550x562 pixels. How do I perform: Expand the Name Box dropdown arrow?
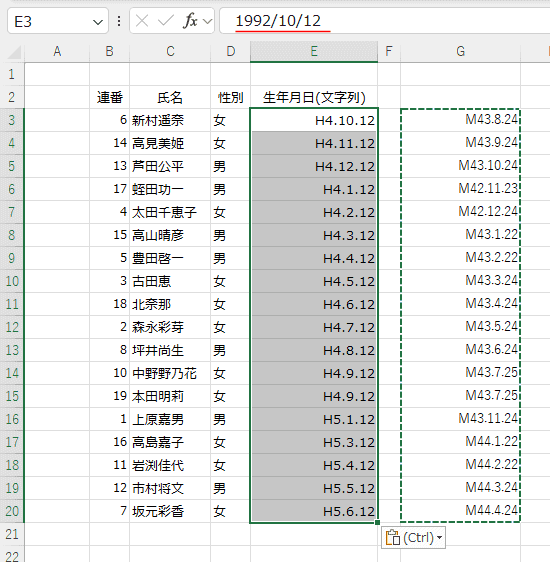coord(97,22)
